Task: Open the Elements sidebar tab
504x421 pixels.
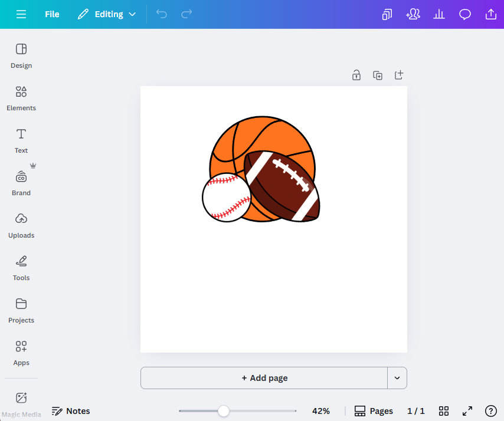Action: (x=21, y=98)
